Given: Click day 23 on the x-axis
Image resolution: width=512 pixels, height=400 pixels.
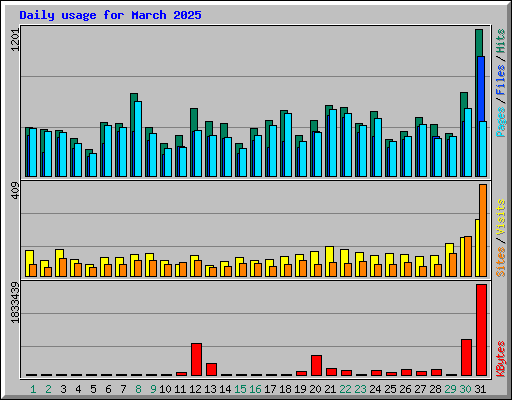Looking at the screenshot, I should pos(360,389).
